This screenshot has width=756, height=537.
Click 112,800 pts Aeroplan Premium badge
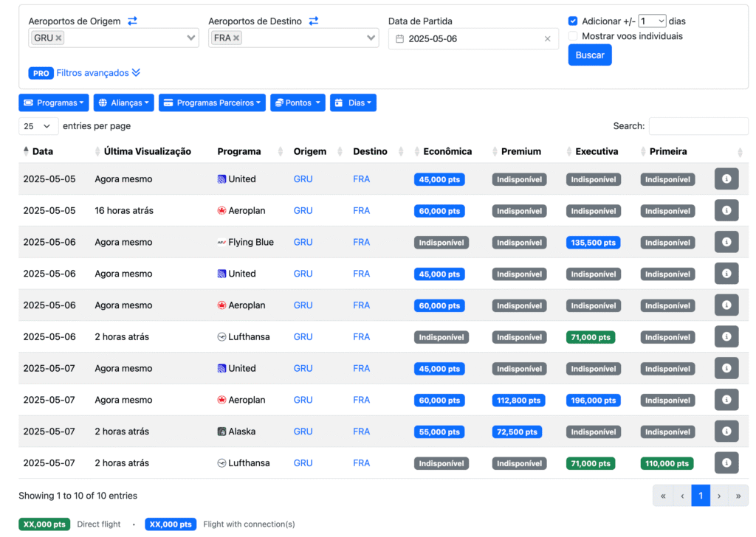[x=518, y=401]
